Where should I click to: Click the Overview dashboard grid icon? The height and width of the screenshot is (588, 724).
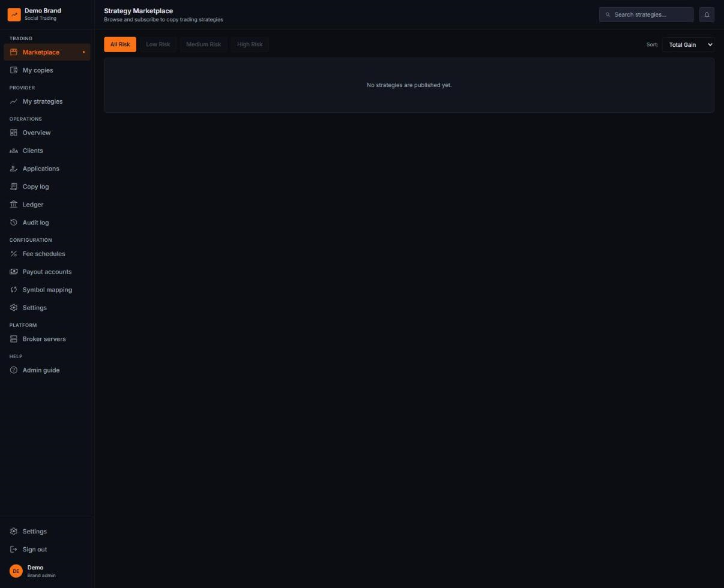point(14,133)
